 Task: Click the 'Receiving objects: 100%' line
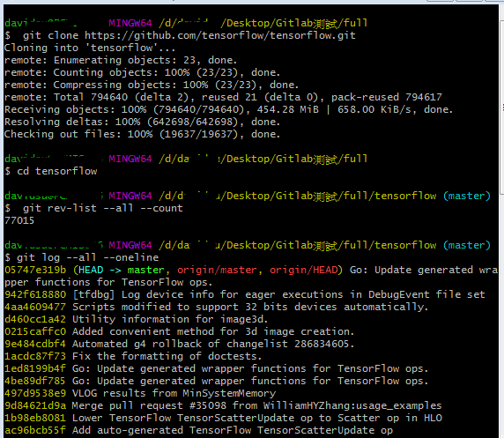[x=228, y=109]
